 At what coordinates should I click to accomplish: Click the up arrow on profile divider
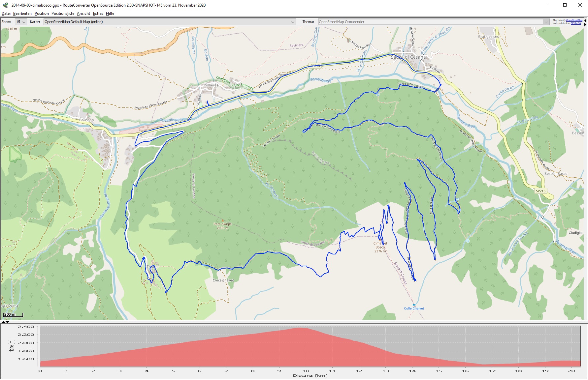[x=4, y=322]
